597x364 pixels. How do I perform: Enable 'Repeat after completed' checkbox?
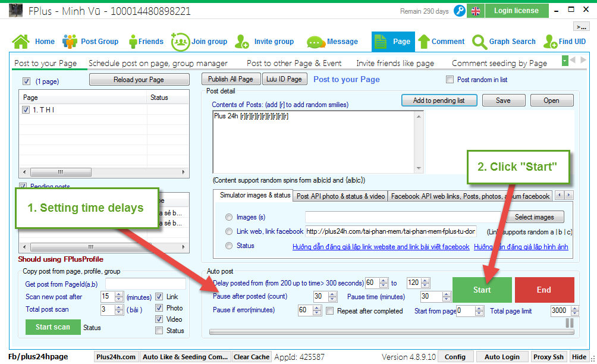330,310
